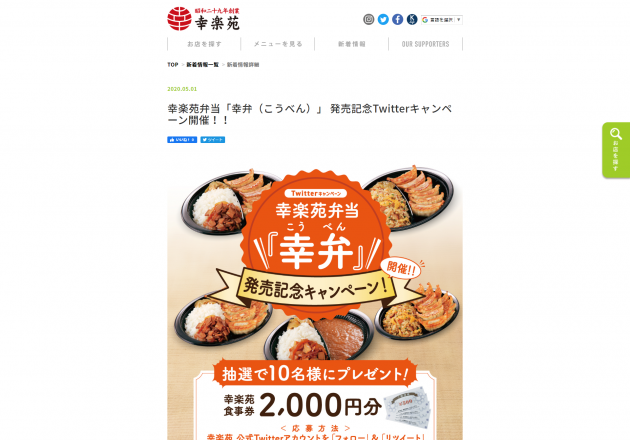Screen dimensions: 630x440
Task: Click the Facebook Like button under the title
Action: click(182, 140)
